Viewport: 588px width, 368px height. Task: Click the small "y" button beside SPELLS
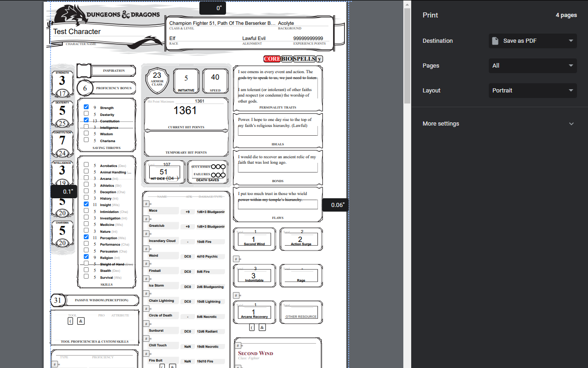click(318, 59)
